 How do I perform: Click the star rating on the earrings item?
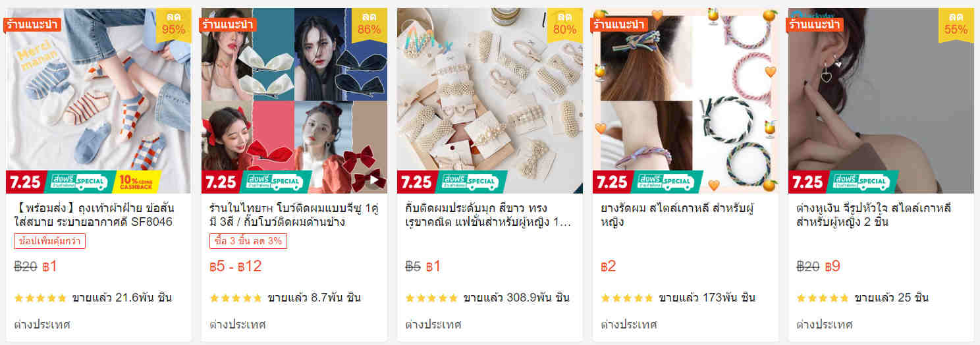(823, 298)
